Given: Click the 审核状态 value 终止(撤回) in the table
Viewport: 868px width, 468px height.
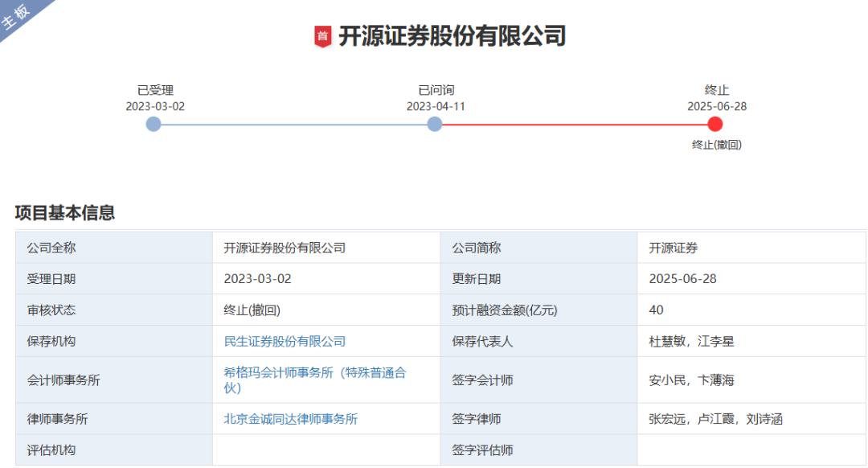Looking at the screenshot, I should click(x=252, y=310).
